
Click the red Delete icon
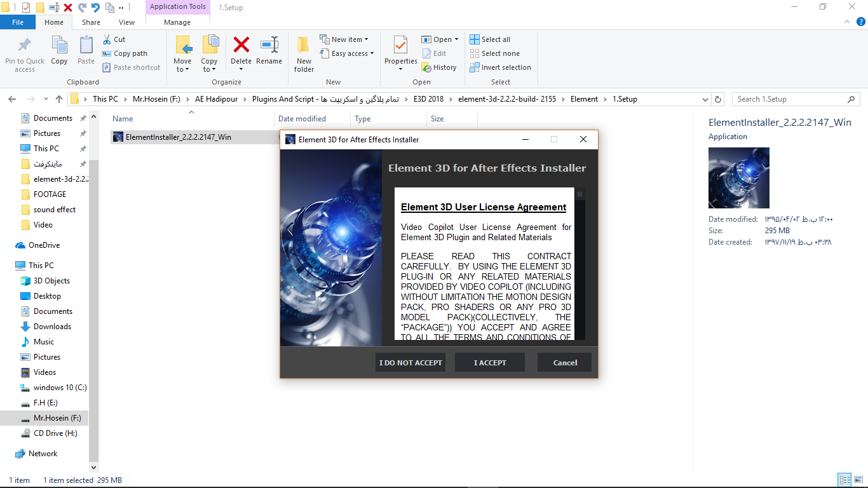click(x=241, y=44)
